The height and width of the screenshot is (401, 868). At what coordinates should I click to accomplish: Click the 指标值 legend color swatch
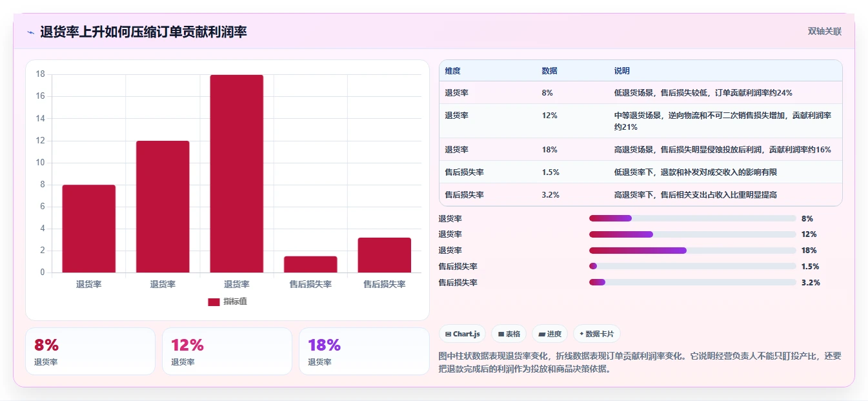214,302
